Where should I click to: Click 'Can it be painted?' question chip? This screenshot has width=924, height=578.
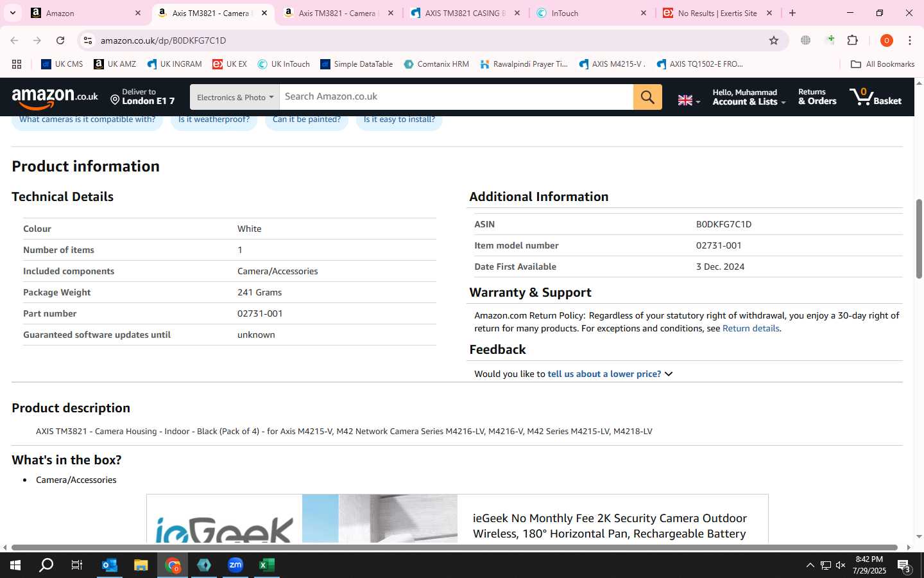(x=307, y=119)
